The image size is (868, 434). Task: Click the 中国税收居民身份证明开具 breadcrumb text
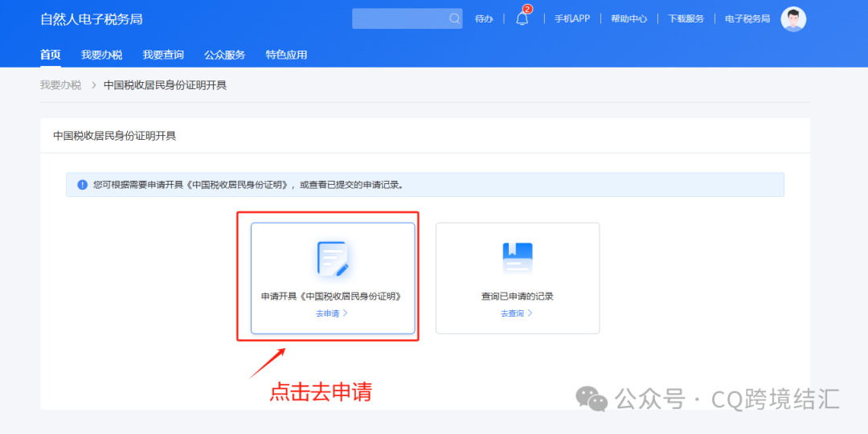pyautogui.click(x=165, y=85)
